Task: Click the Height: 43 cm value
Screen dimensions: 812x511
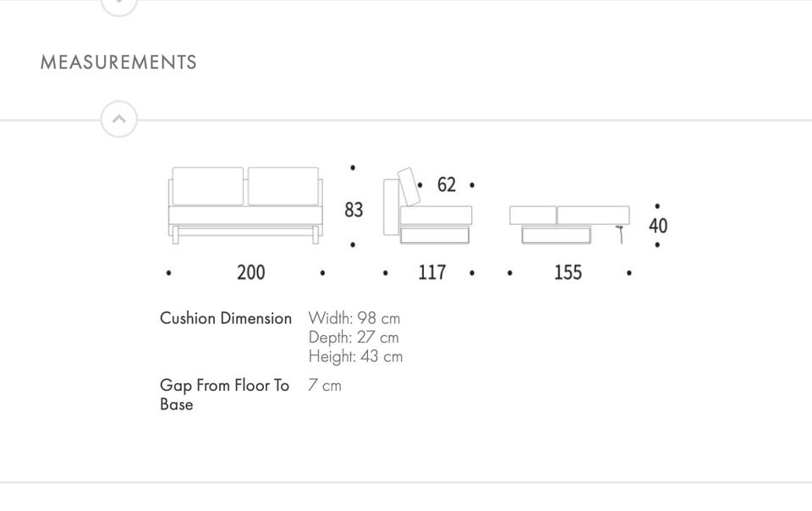Action: (355, 356)
